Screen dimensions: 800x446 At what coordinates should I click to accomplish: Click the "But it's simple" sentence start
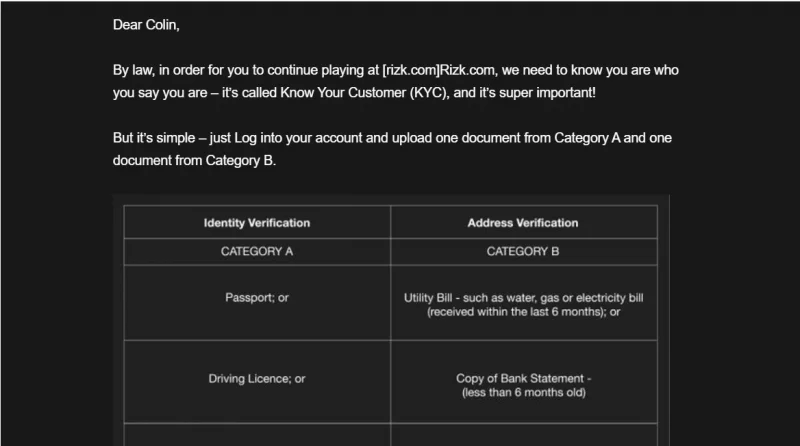[x=154, y=138]
